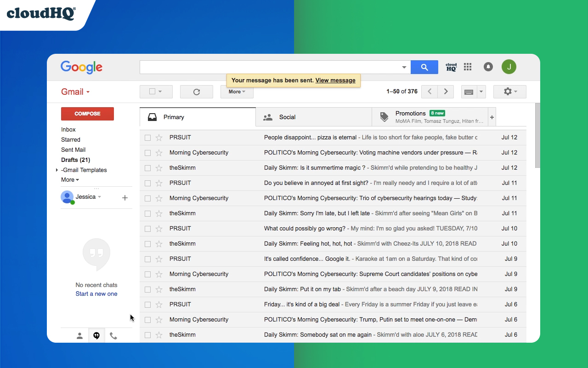Switch to the Social tab
This screenshot has height=368, width=588.
coord(288,117)
